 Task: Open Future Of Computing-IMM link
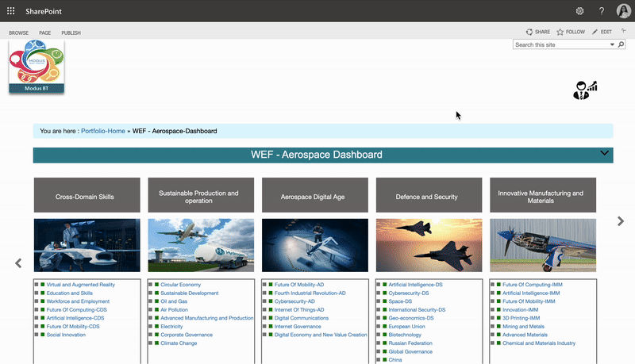[532, 285]
